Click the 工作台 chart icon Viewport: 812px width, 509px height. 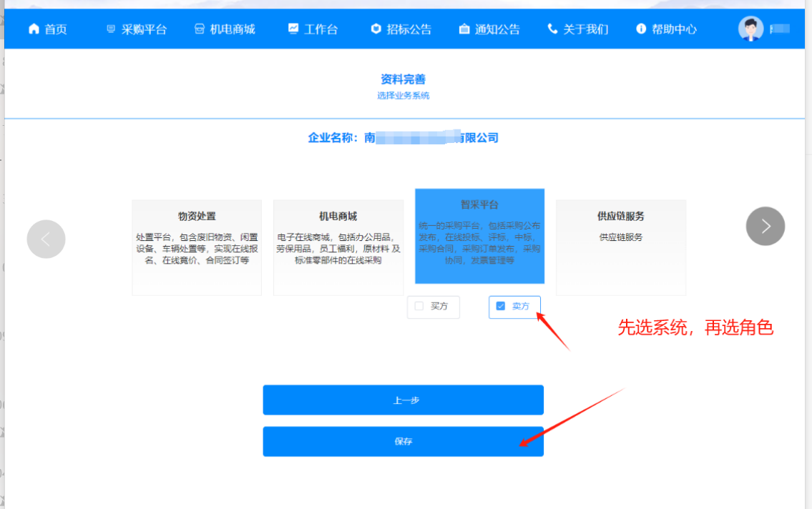pos(293,29)
